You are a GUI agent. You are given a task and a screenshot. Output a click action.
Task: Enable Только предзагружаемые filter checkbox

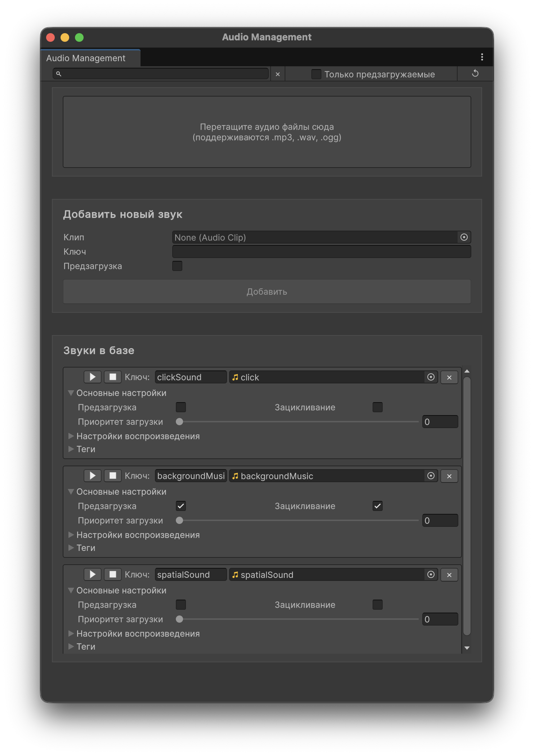[316, 74]
